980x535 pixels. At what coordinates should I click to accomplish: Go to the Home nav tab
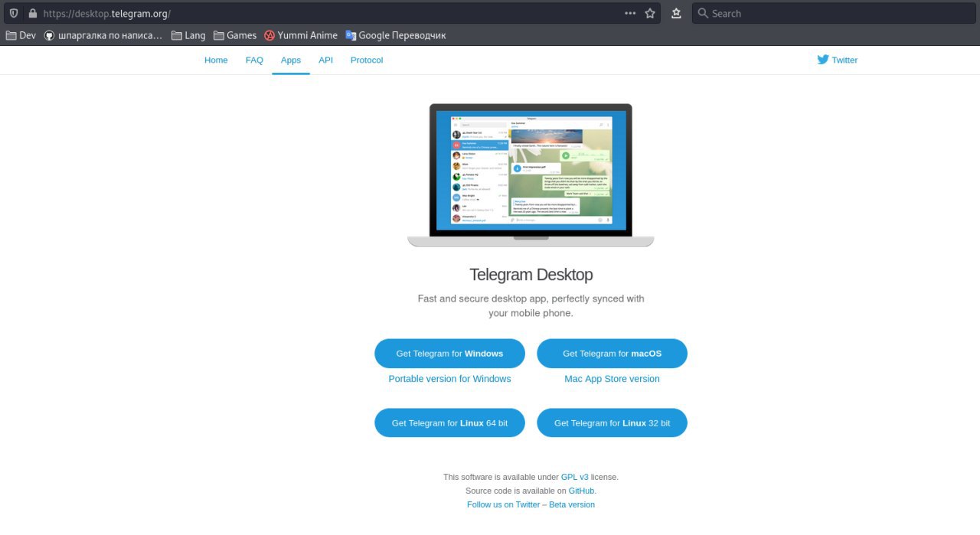pyautogui.click(x=216, y=60)
